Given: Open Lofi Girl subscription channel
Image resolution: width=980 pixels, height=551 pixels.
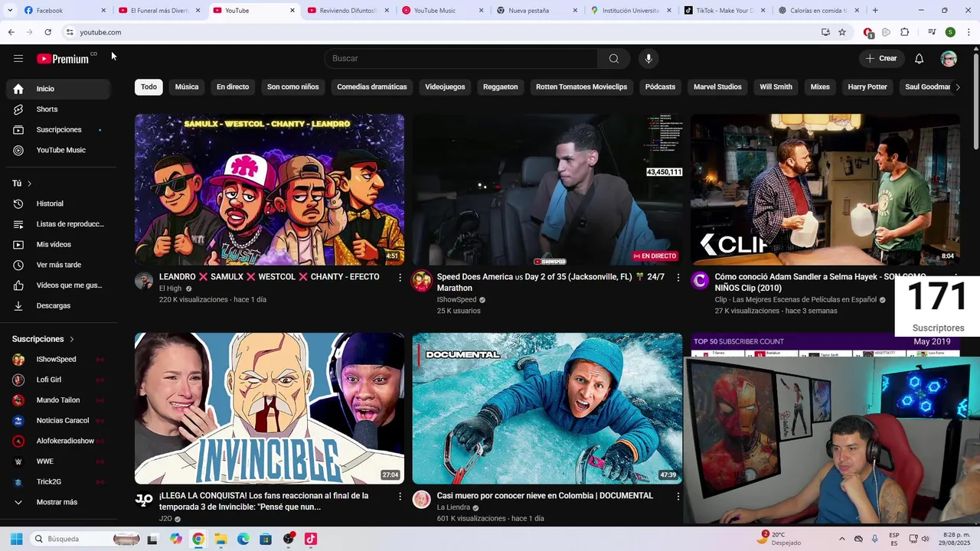Looking at the screenshot, I should coord(58,380).
